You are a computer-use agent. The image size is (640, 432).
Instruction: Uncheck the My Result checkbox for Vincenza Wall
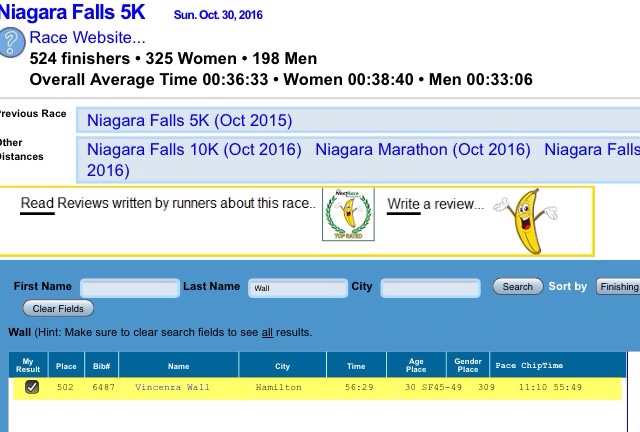tap(32, 387)
